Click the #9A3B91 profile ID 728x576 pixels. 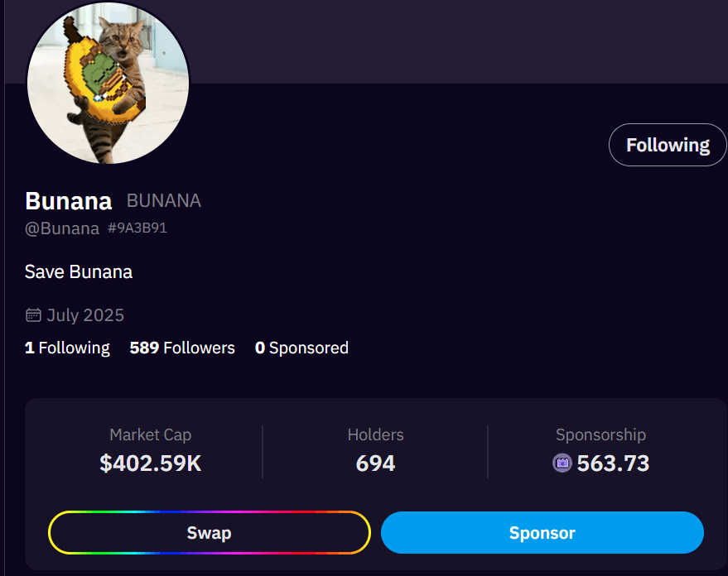coord(137,228)
